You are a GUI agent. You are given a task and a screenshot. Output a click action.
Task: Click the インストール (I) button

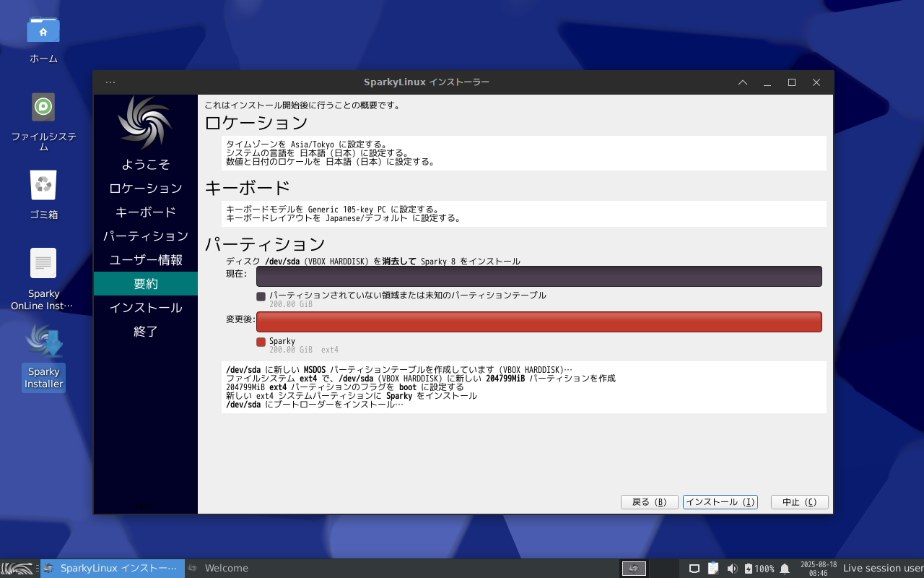click(x=720, y=502)
